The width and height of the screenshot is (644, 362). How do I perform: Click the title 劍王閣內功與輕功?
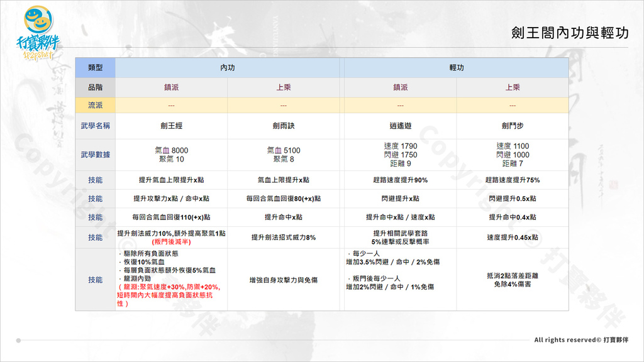[x=570, y=33]
